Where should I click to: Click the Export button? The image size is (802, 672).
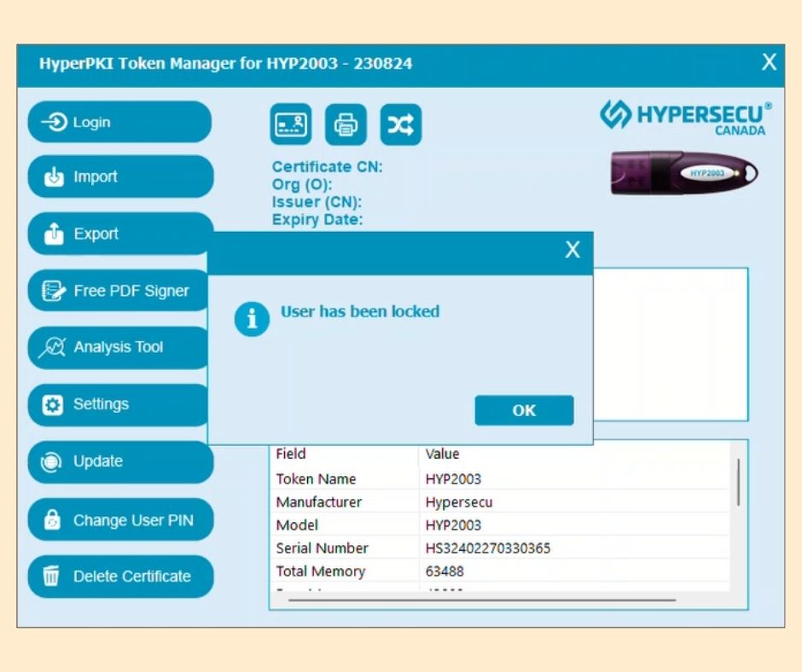pos(120,234)
